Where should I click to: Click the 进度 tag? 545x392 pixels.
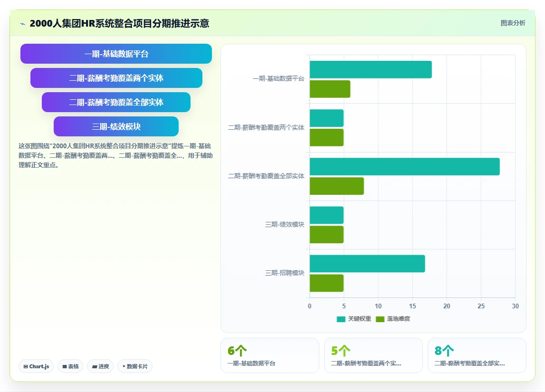[x=100, y=366]
